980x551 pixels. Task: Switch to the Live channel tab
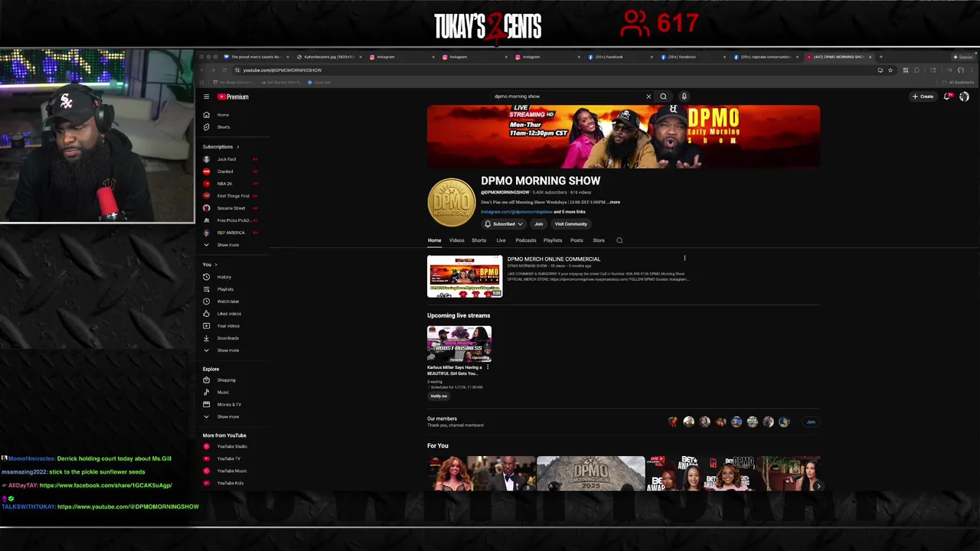[x=501, y=240]
